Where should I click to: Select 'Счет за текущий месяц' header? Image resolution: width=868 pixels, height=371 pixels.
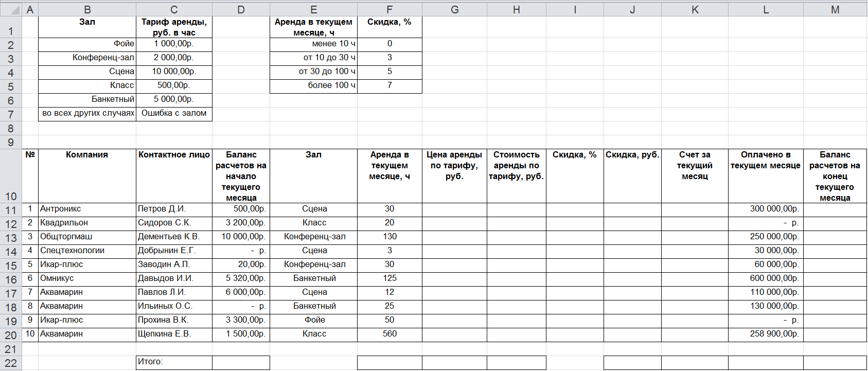tap(695, 176)
